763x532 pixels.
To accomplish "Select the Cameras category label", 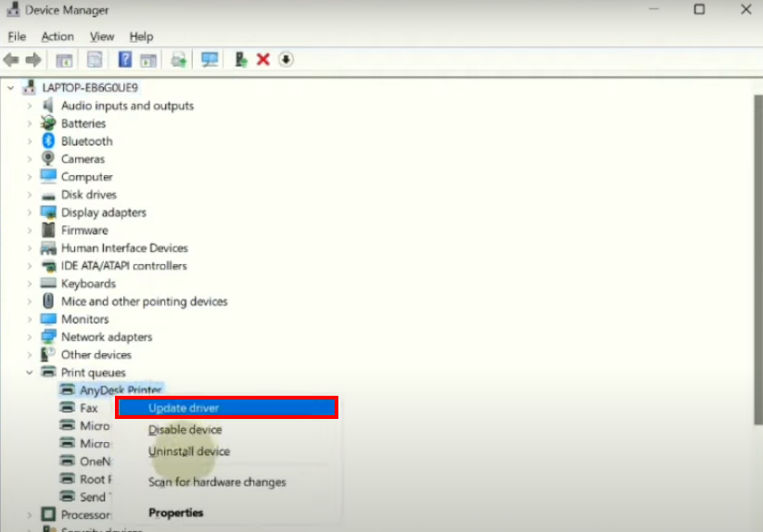I will [83, 159].
